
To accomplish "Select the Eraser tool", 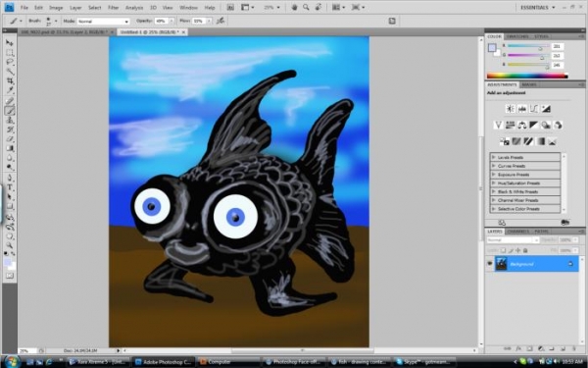I will point(10,139).
